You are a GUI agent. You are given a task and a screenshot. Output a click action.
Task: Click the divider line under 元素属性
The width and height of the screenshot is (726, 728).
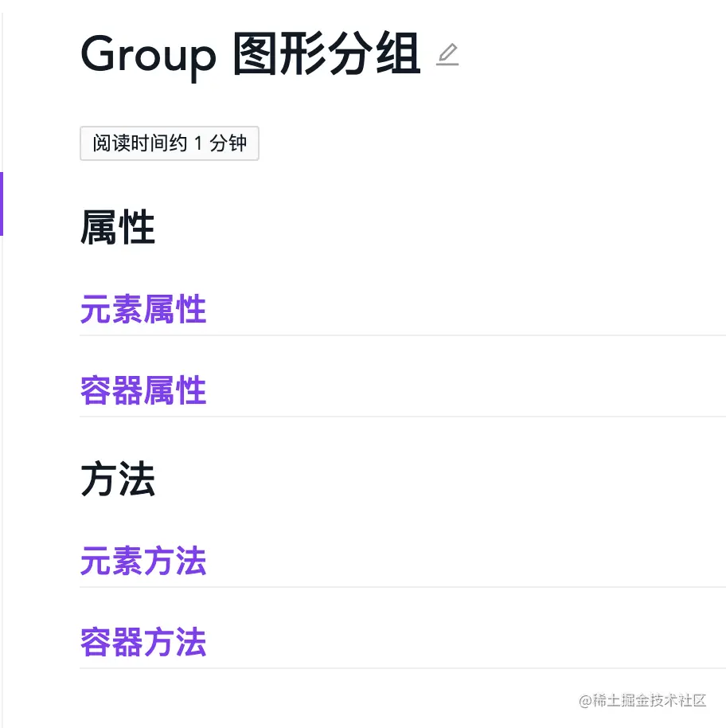[403, 335]
